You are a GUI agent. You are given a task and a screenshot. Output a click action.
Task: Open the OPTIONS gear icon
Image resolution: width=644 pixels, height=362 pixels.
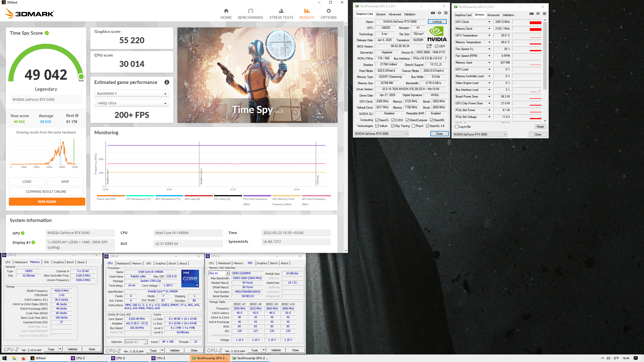[x=329, y=11]
